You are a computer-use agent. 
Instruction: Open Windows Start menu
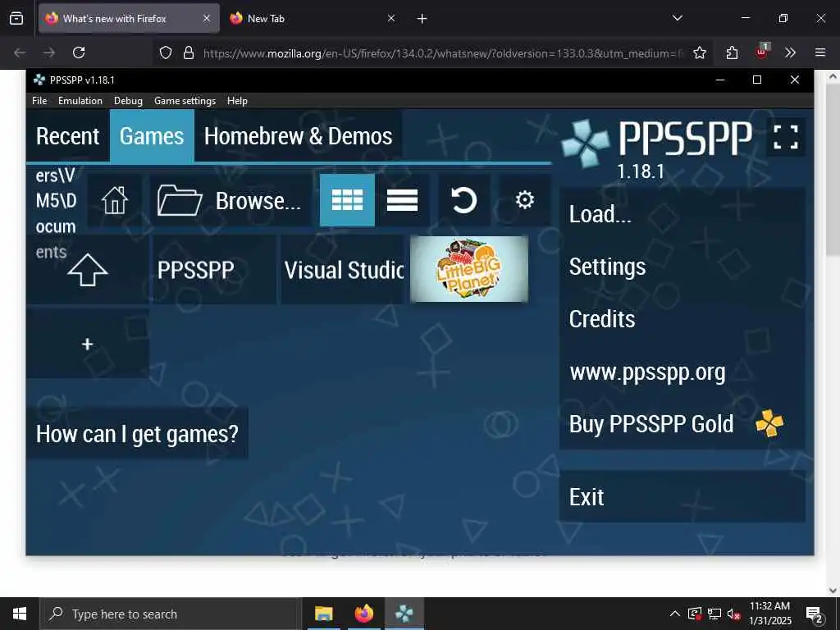20,614
